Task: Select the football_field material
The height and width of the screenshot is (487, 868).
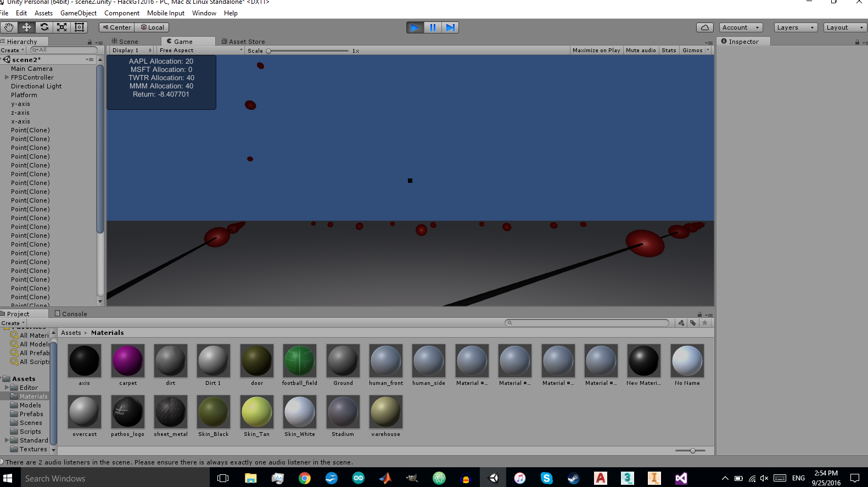Action: click(299, 365)
